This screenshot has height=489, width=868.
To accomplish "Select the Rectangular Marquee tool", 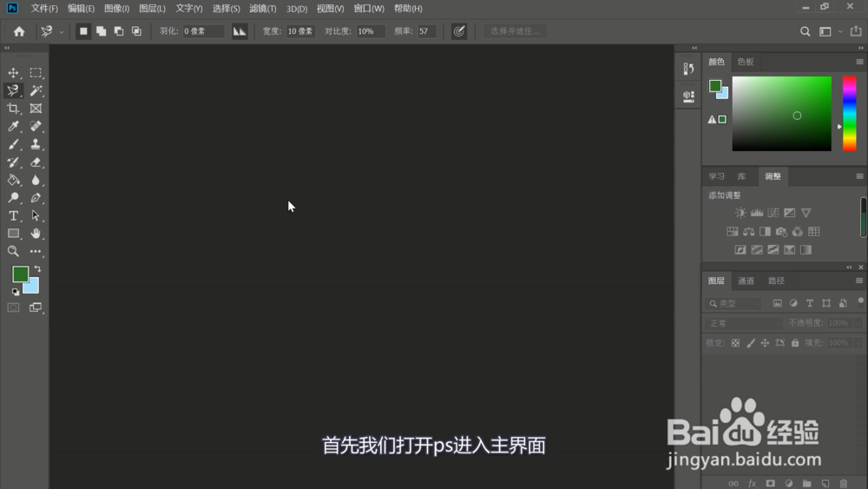I will click(x=36, y=73).
